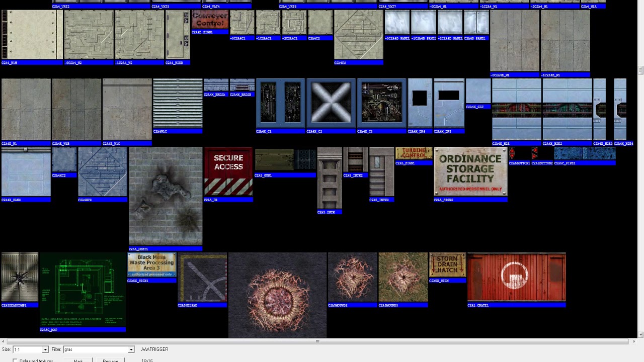Choose the broken computer C2A5DEADCOMP1 texture
This screenshot has height=362, width=644.
[20, 277]
